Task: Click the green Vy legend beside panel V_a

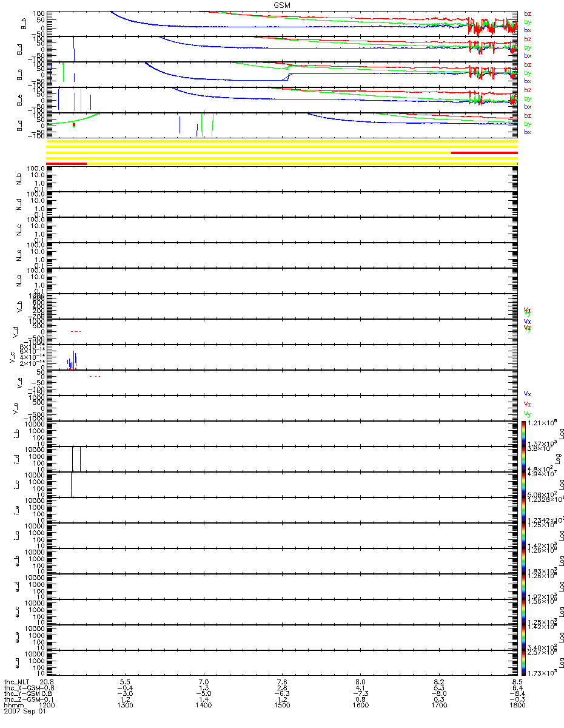Action: (x=527, y=414)
